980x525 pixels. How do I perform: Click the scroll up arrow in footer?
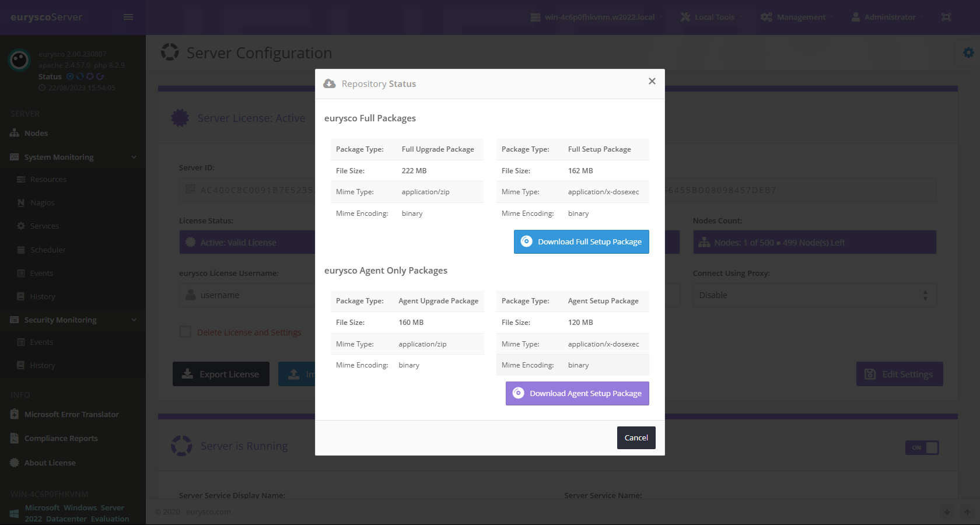(967, 512)
